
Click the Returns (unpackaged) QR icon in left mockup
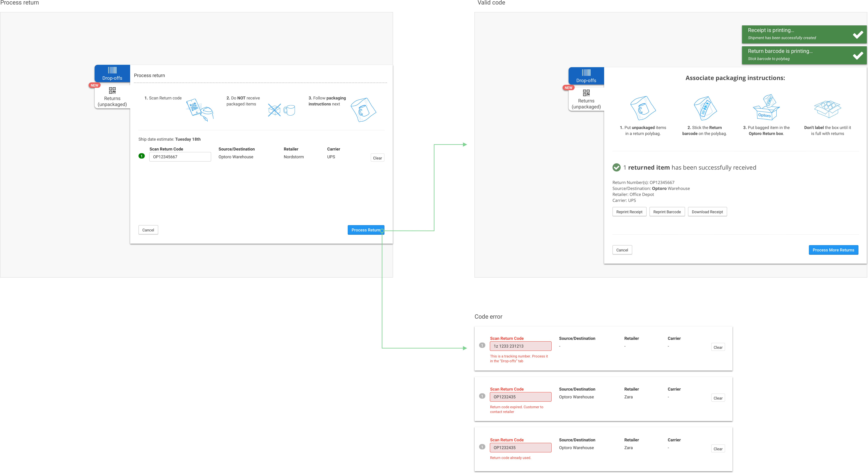112,90
